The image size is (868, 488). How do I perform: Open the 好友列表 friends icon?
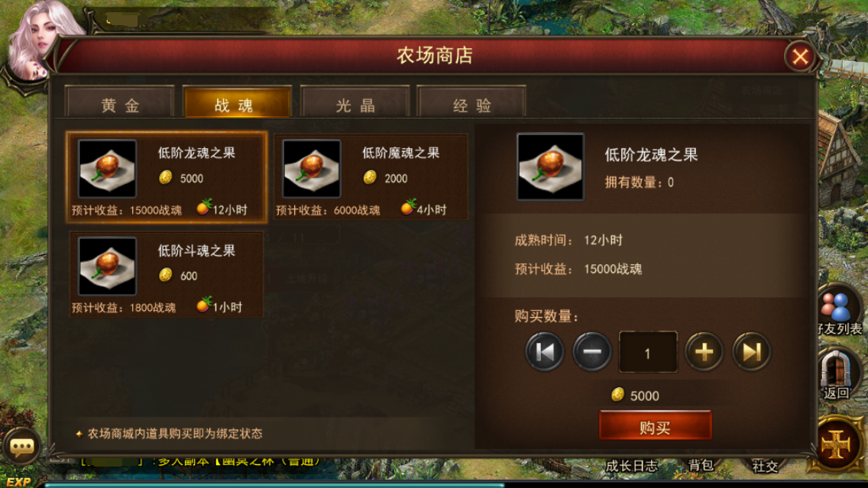coord(840,311)
